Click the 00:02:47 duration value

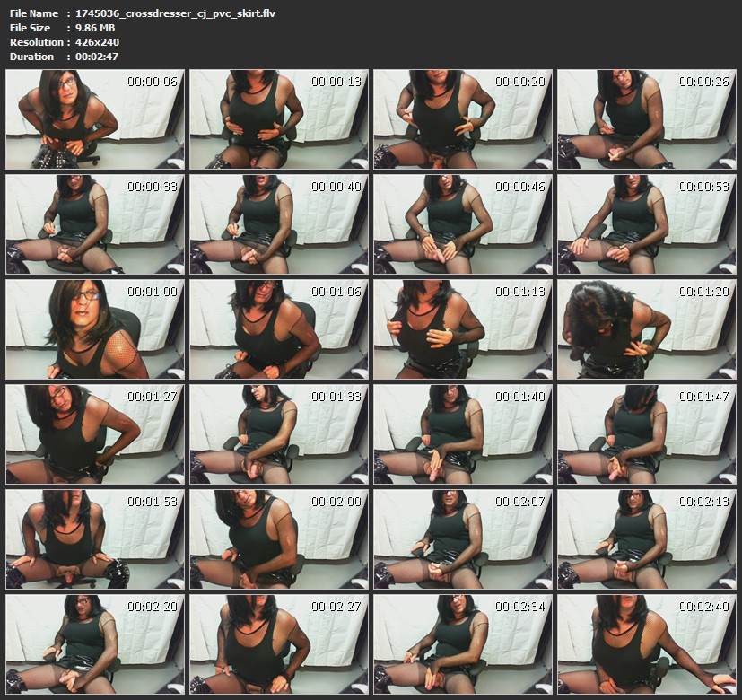click(97, 57)
